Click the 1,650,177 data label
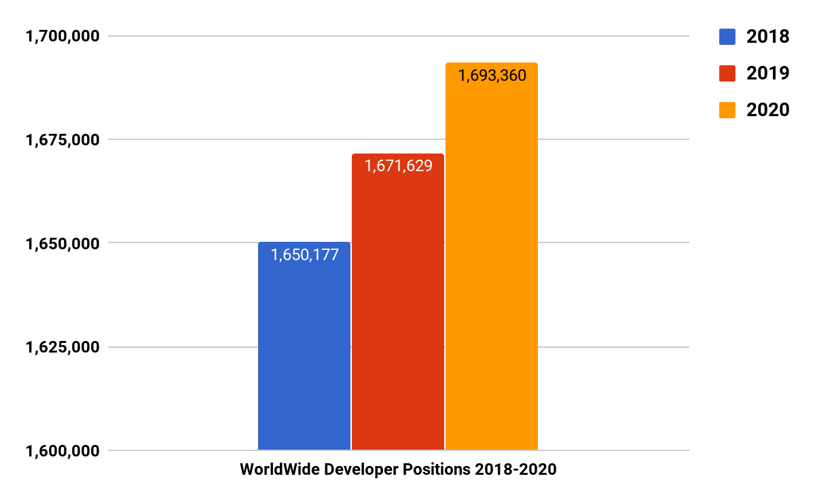Screen dimensions: 815x504 coord(304,255)
